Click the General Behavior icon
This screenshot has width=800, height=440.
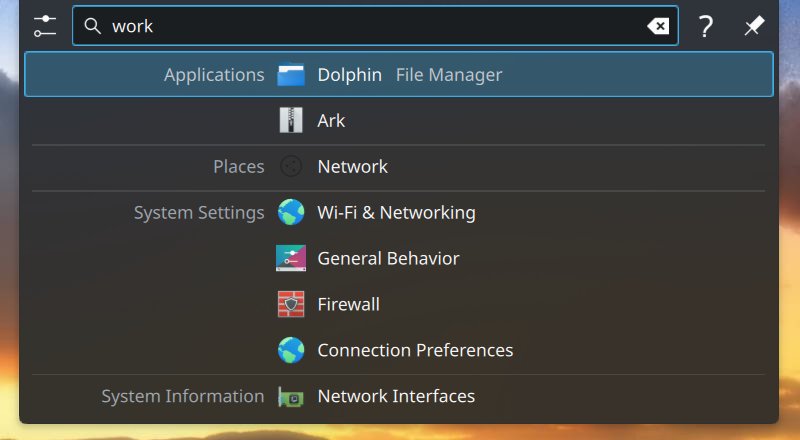pos(291,259)
